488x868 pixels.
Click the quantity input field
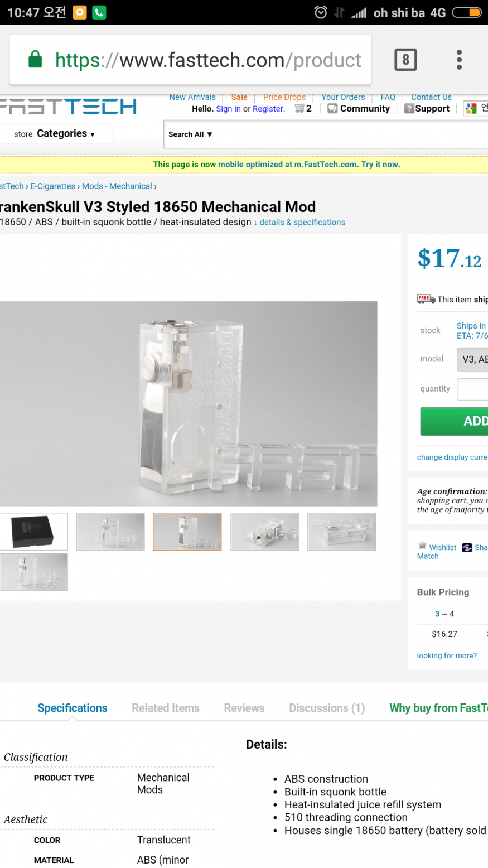473,389
